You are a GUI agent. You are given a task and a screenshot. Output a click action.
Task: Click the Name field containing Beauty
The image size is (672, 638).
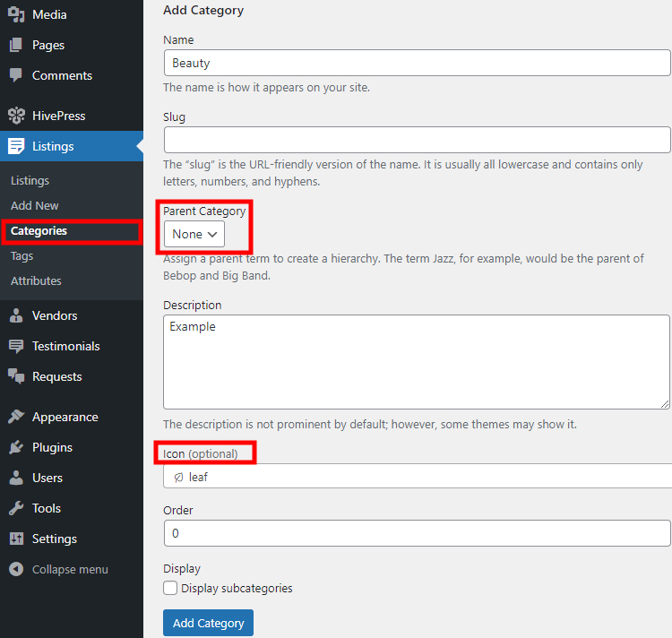pos(417,63)
